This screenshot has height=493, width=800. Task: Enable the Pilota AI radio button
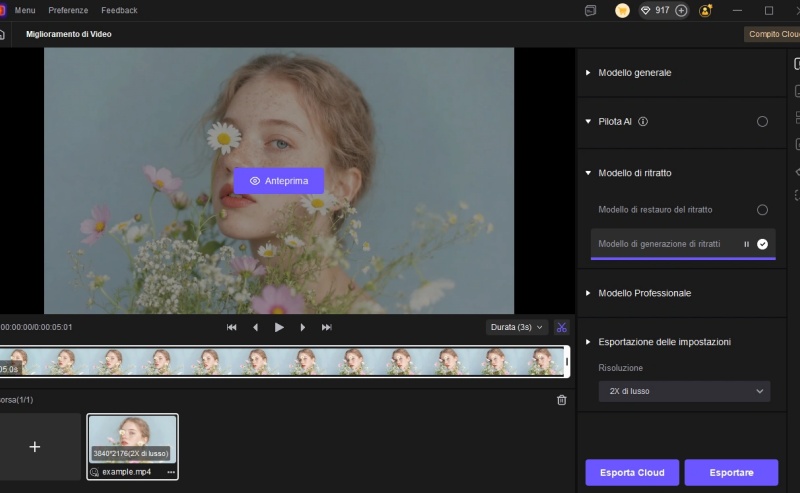[762, 122]
